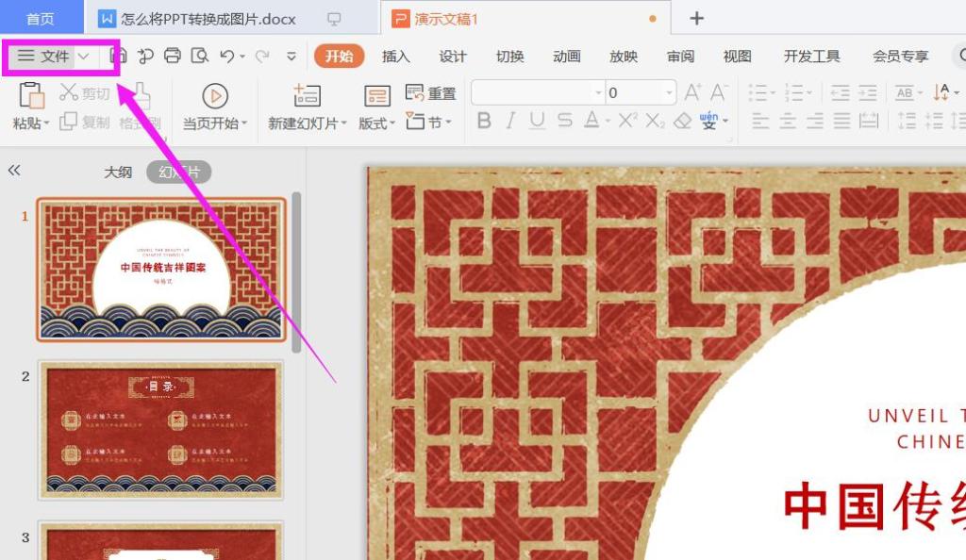Viewport: 966px width, 560px height.
Task: Align text to the right
Action: (814, 121)
